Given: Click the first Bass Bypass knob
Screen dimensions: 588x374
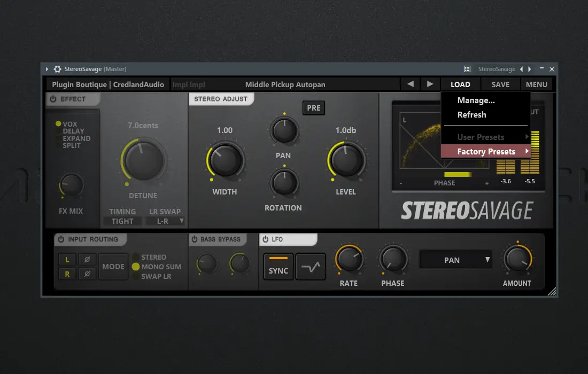Looking at the screenshot, I should 207,263.
